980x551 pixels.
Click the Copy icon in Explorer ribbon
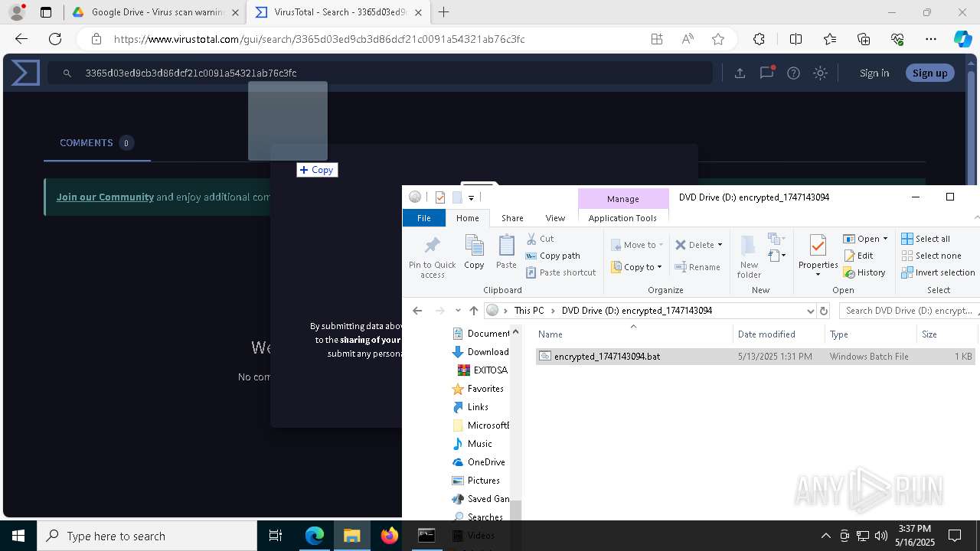pos(474,253)
